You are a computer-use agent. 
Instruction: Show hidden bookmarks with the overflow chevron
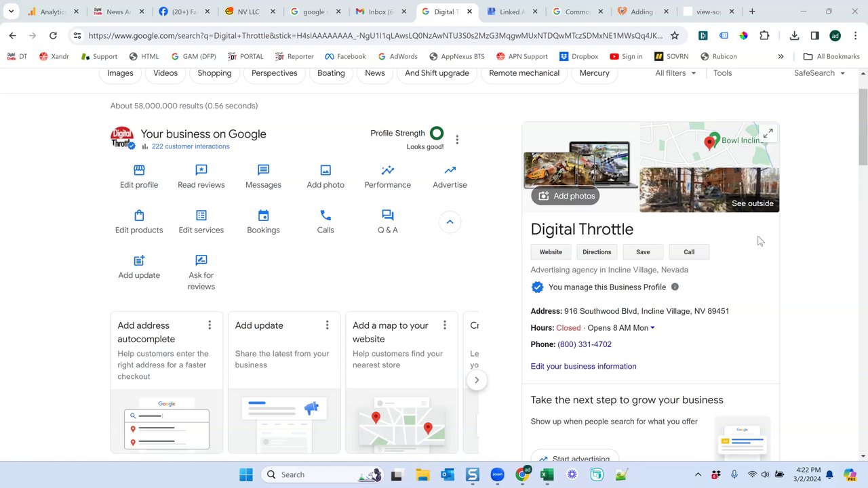click(x=781, y=56)
